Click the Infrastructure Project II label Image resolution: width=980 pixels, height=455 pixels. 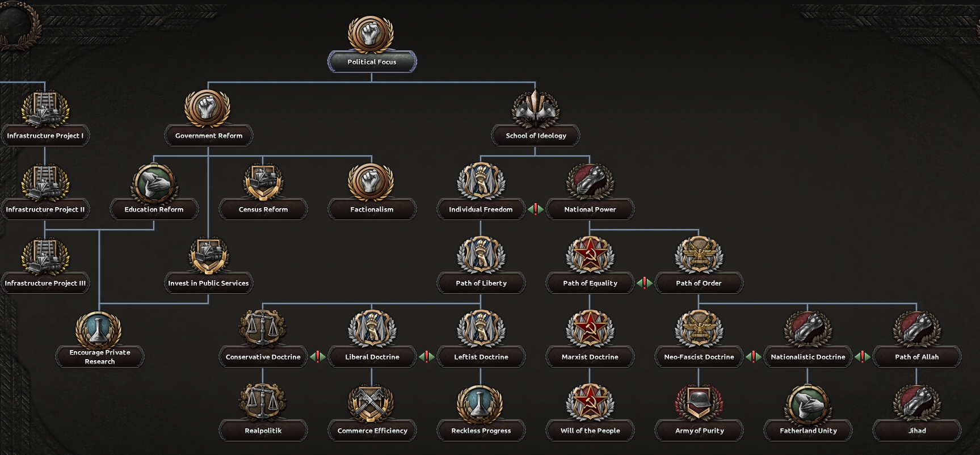pos(45,209)
